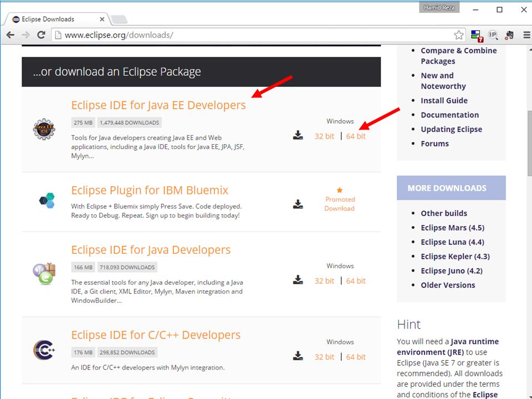The width and height of the screenshot is (532, 399).
Task: Click the Hamid Reza profile button
Action: click(x=439, y=7)
